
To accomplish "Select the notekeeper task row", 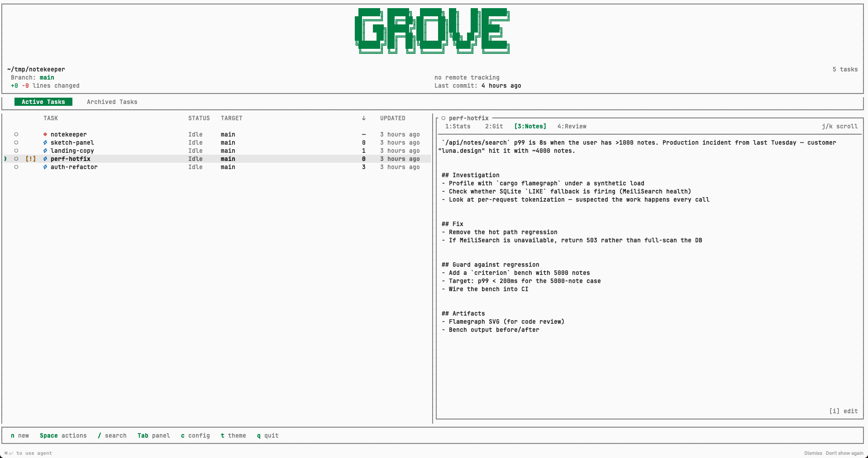I will click(217, 134).
